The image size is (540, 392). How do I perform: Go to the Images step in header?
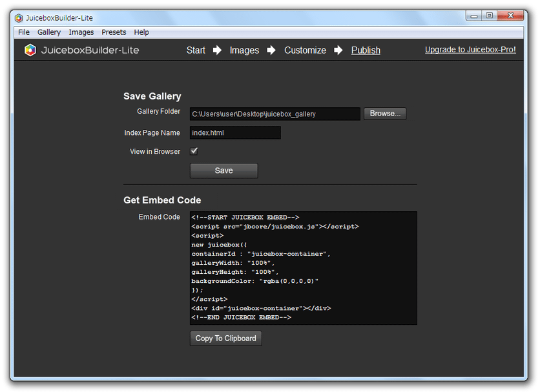pyautogui.click(x=244, y=50)
